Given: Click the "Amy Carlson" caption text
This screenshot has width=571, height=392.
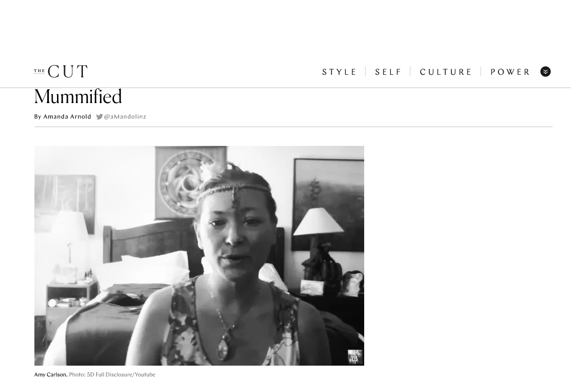Looking at the screenshot, I should [x=50, y=375].
